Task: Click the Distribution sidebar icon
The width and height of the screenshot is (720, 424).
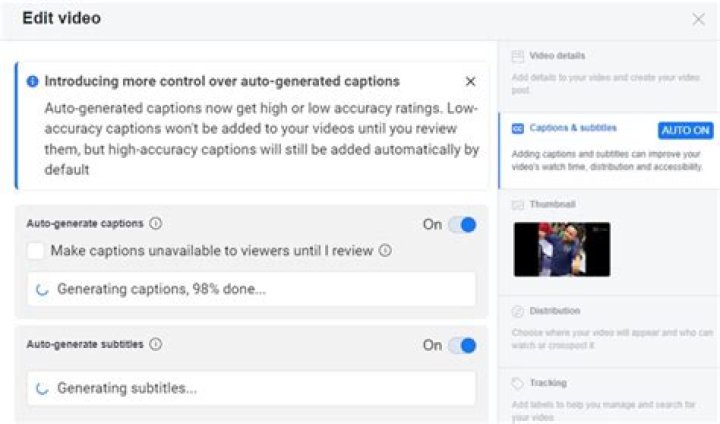Action: tap(518, 311)
